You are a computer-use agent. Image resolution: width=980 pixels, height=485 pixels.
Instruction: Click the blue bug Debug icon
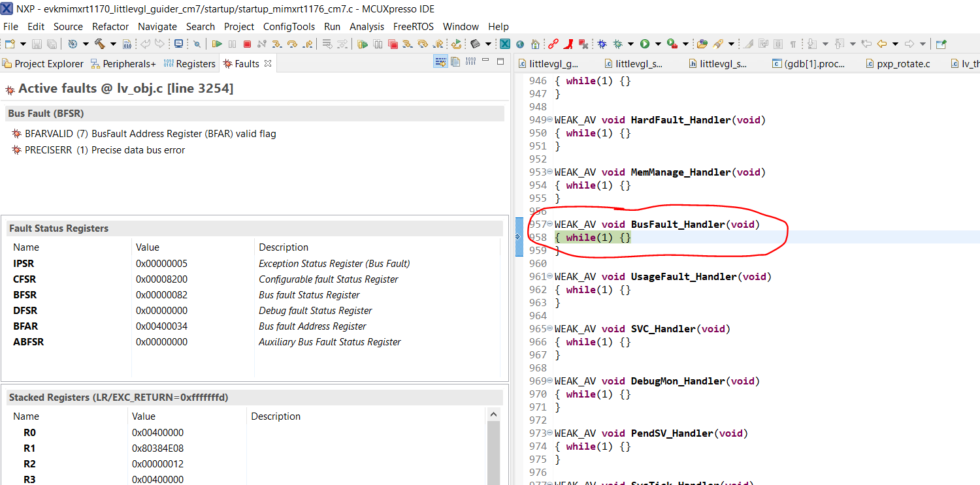[x=602, y=44]
